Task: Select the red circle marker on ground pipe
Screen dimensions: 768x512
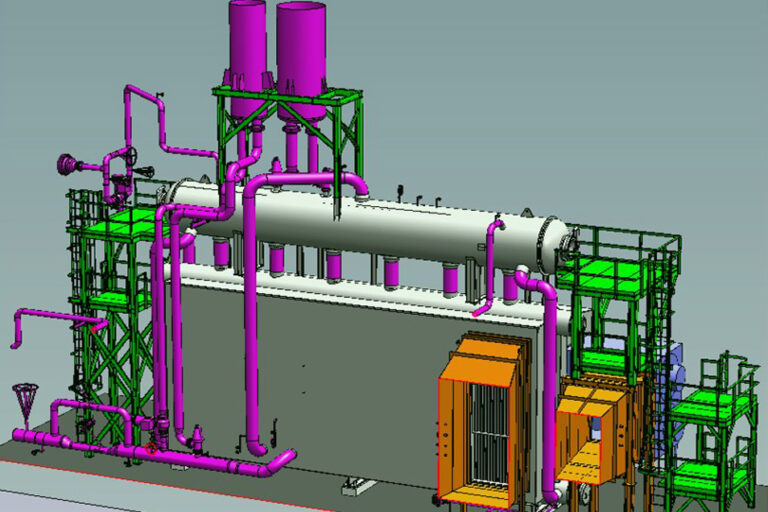Action: [x=152, y=450]
